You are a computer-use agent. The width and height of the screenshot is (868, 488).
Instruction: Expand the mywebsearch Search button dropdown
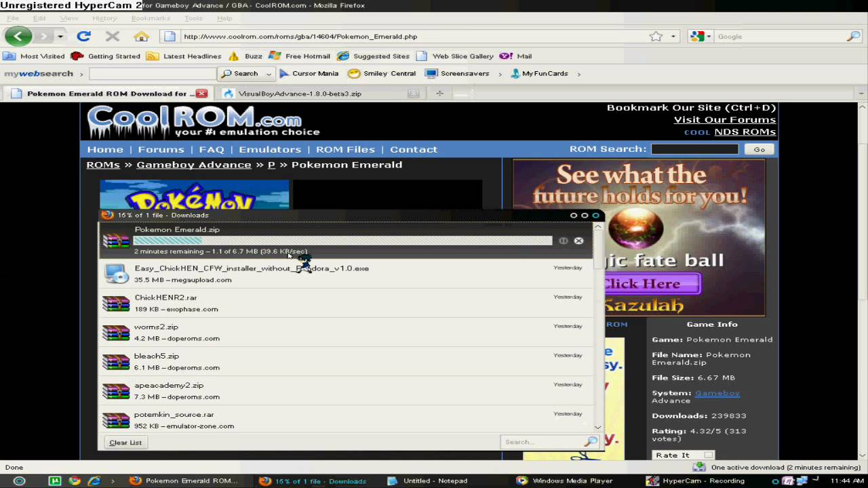click(269, 73)
